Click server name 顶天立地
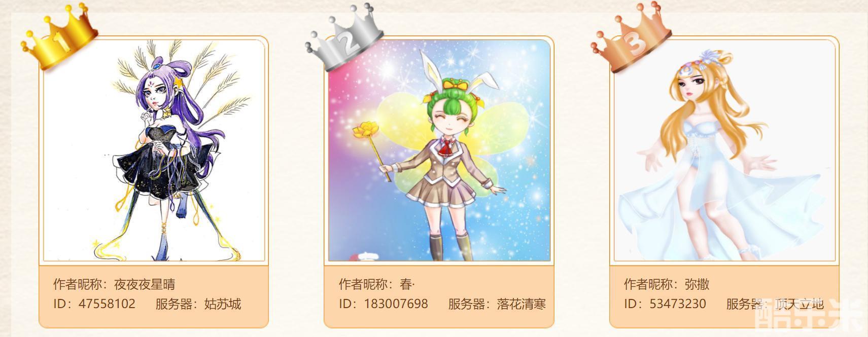868x337 pixels. click(x=800, y=304)
